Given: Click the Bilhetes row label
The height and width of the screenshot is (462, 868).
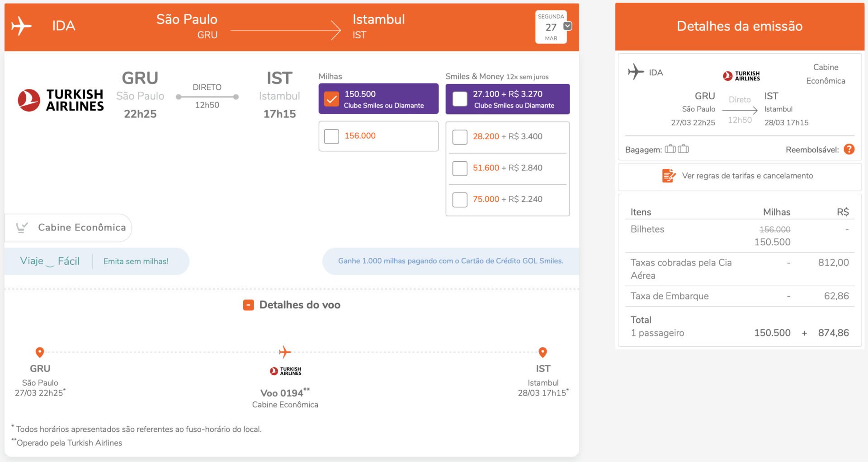Looking at the screenshot, I should pos(647,229).
